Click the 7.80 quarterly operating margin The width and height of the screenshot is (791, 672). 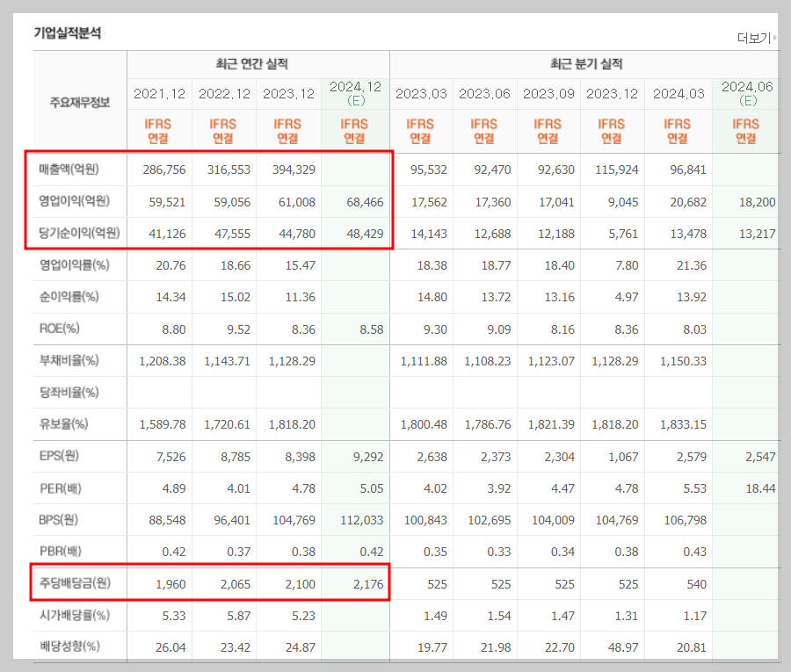pyautogui.click(x=627, y=265)
